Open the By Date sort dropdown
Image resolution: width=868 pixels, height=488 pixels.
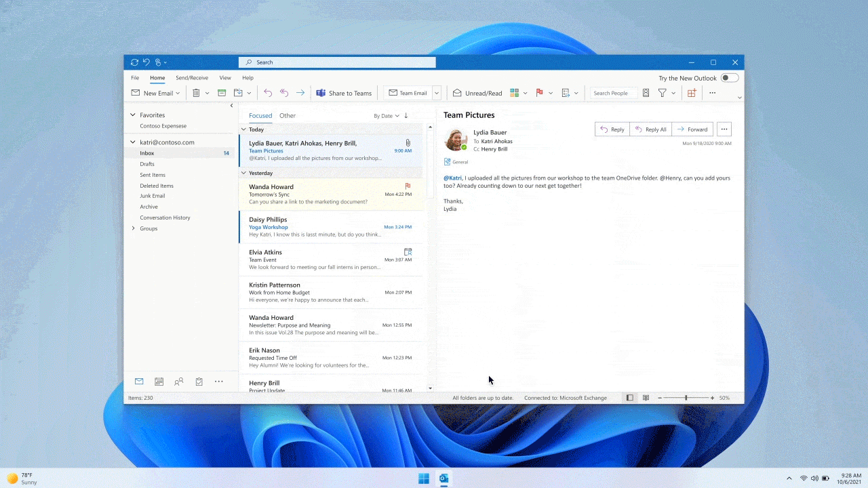387,115
